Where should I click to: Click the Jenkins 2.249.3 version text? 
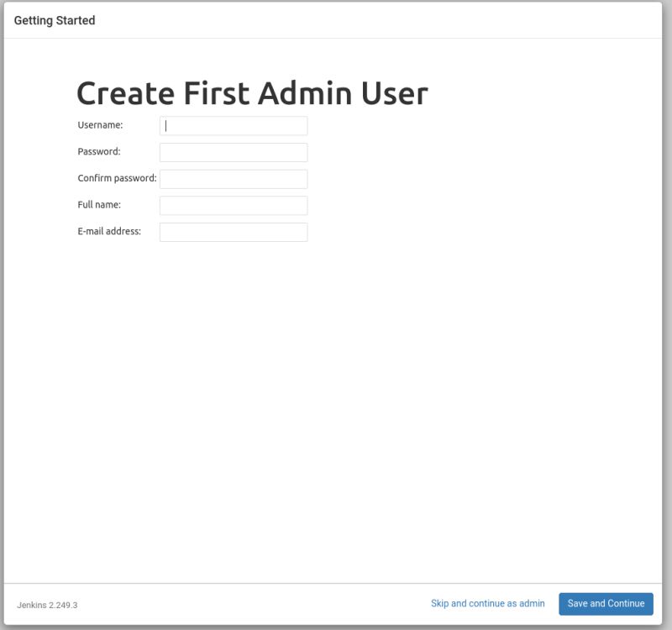(48, 603)
